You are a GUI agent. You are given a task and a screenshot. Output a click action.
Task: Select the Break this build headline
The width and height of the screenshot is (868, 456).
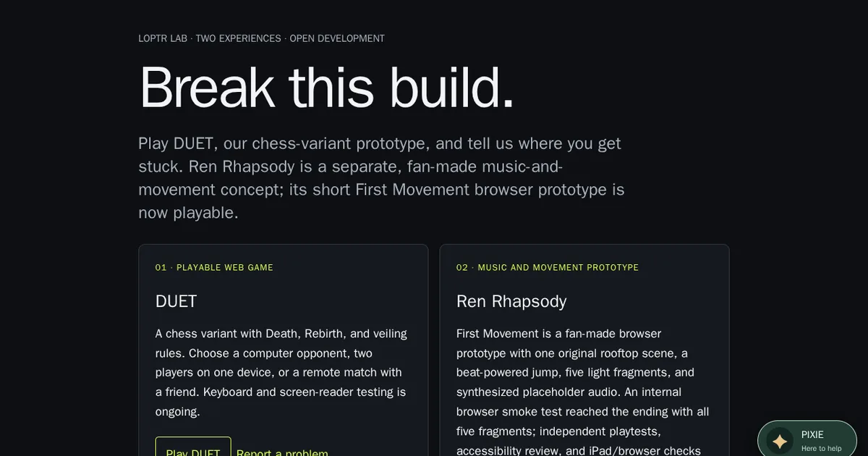(326, 88)
